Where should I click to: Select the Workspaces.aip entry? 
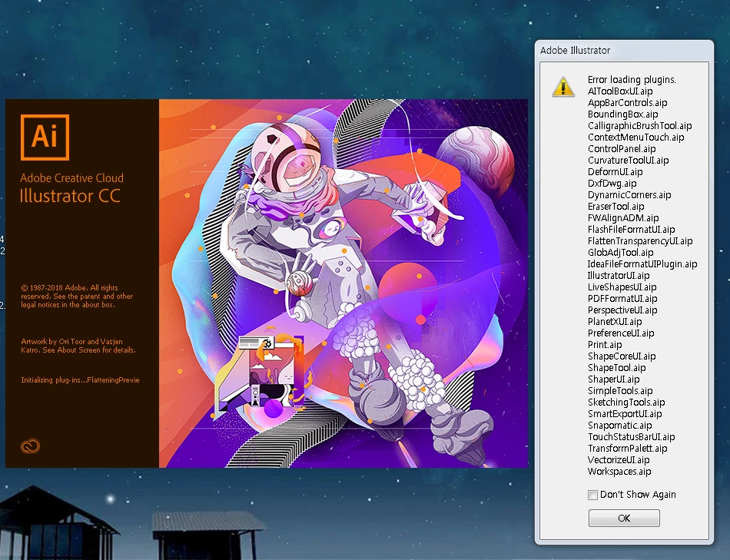(x=619, y=472)
